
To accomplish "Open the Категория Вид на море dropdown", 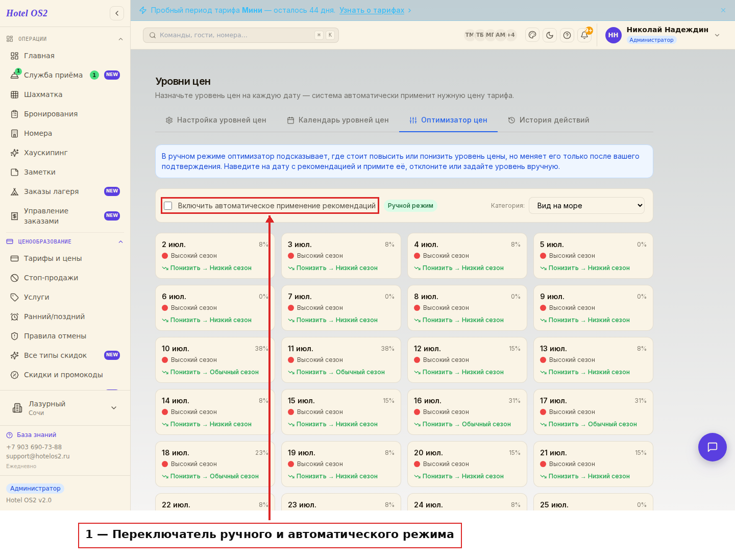I will [x=586, y=206].
